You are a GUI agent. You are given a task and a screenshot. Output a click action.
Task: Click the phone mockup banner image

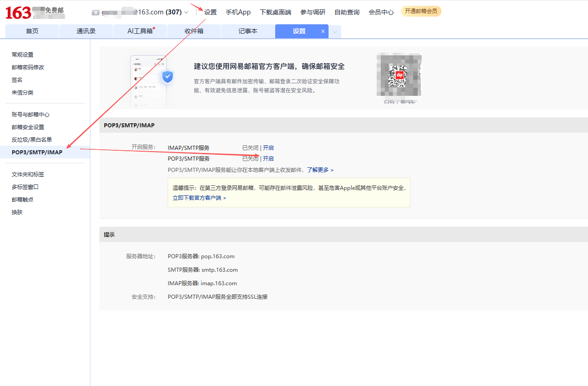148,82
